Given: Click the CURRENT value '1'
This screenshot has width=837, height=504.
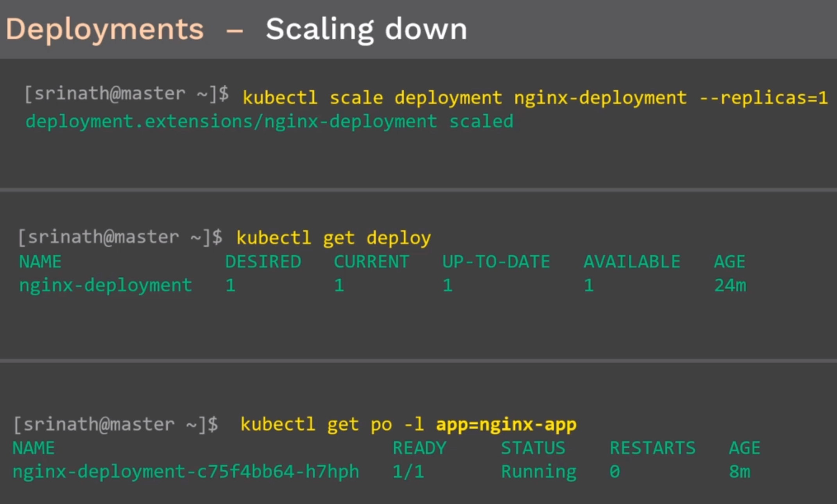Looking at the screenshot, I should coord(339,285).
